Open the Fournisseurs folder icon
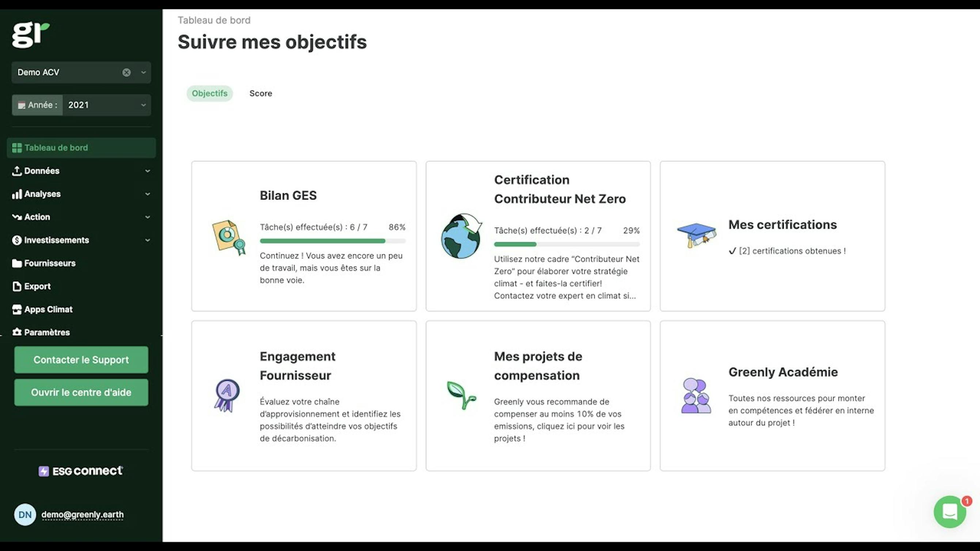The height and width of the screenshot is (551, 980). pos(16,263)
